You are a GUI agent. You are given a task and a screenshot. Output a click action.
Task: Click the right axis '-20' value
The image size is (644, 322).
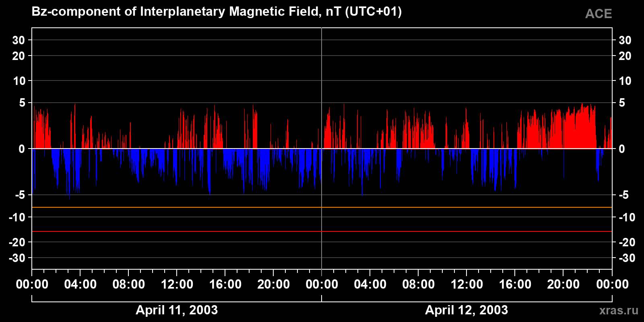tap(627, 242)
